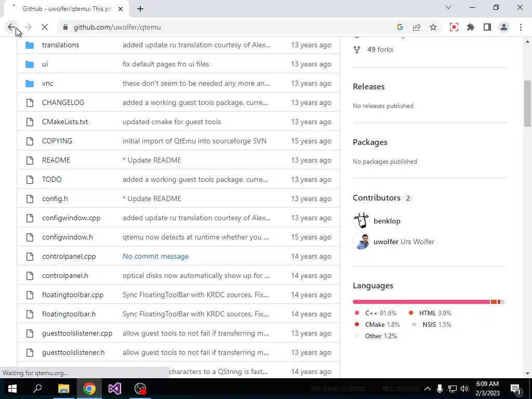Viewport: 532px width, 399px height.
Task: Open the Windows Start menu
Action: point(12,389)
